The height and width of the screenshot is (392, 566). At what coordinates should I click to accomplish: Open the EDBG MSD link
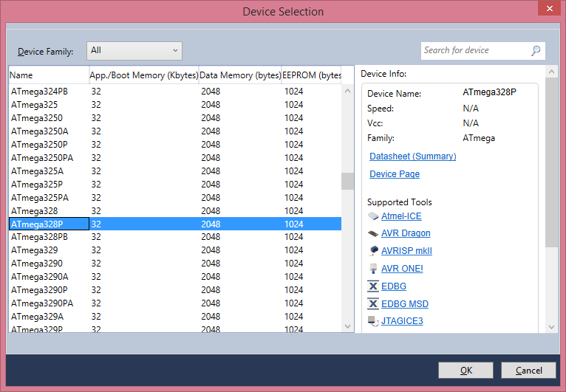pyautogui.click(x=405, y=304)
